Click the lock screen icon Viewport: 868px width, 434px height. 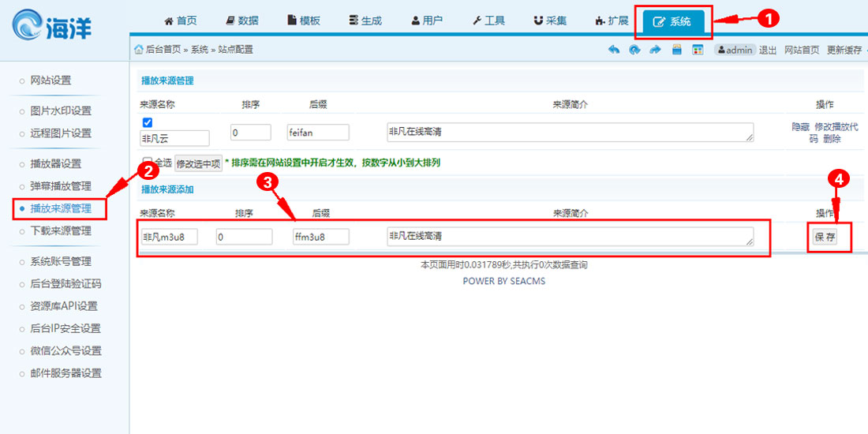tap(676, 50)
